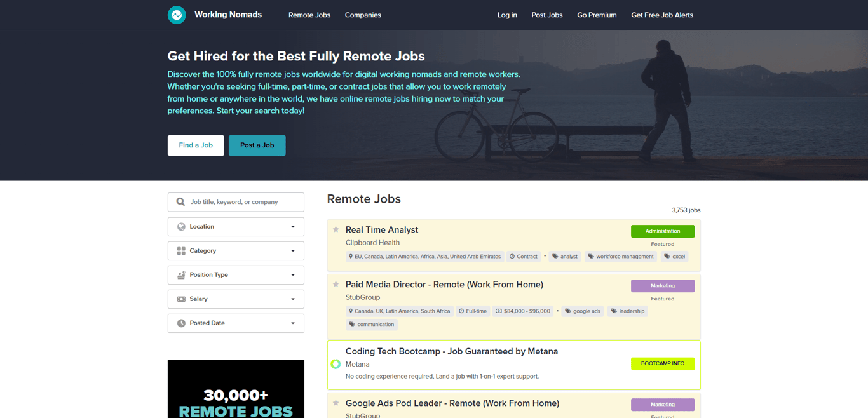Viewport: 868px width, 418px height.
Task: Click the Metana green circle logo
Action: (336, 364)
